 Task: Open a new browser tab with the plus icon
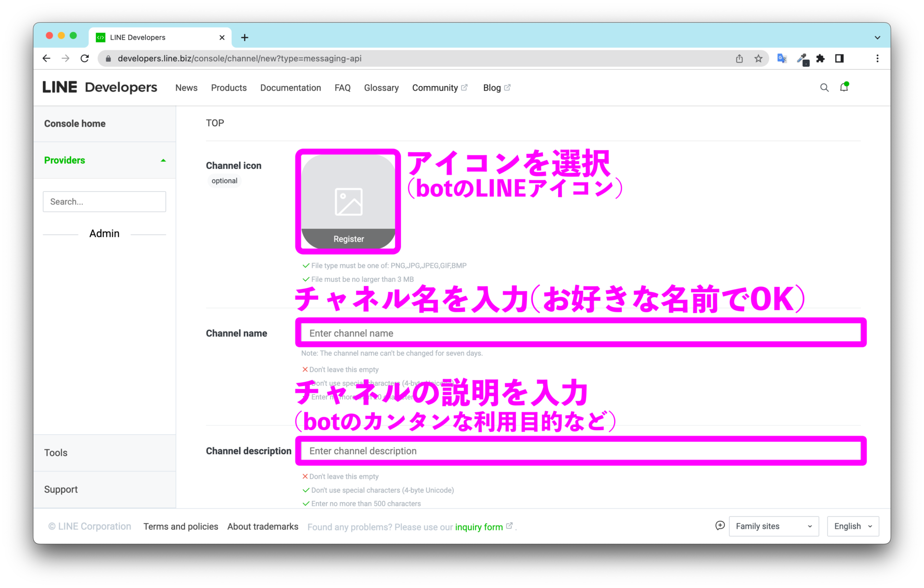(x=244, y=38)
